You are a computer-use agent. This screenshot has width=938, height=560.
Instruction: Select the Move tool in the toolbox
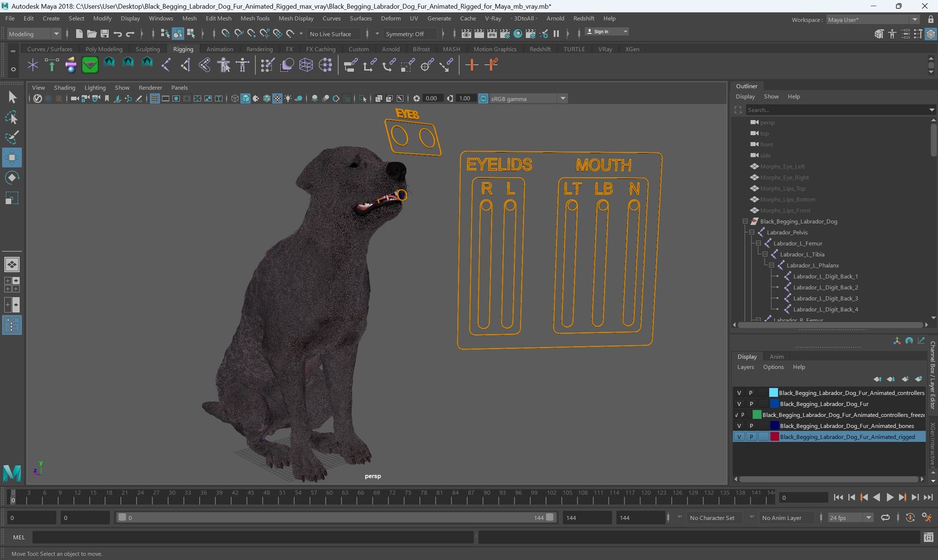(x=11, y=158)
